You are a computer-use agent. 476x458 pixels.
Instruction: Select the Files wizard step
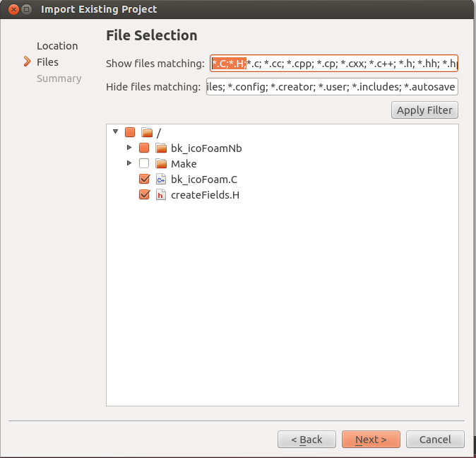coord(47,62)
